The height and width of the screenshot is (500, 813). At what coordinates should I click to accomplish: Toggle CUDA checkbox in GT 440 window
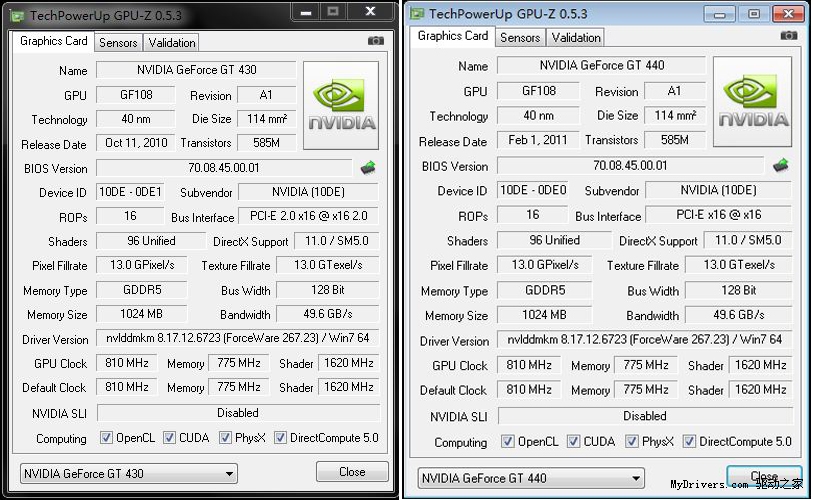point(573,441)
